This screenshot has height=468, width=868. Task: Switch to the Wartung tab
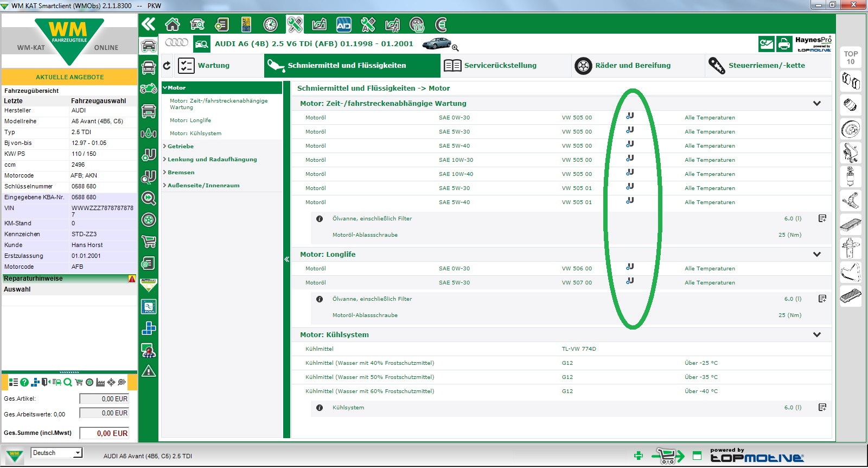click(219, 66)
